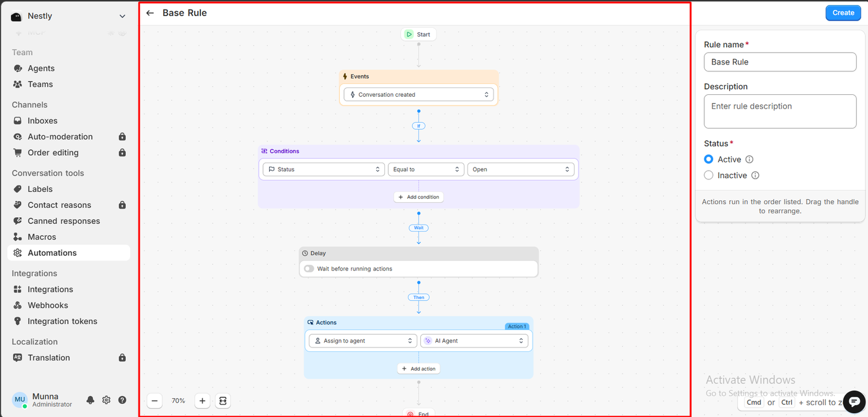Click the Active status info icon
This screenshot has height=417, width=868.
749,159
